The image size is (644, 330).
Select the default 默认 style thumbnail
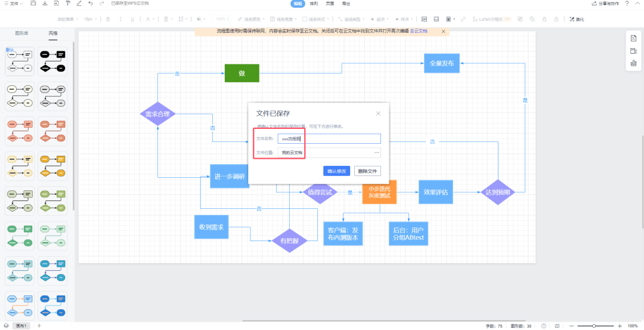(x=19, y=61)
